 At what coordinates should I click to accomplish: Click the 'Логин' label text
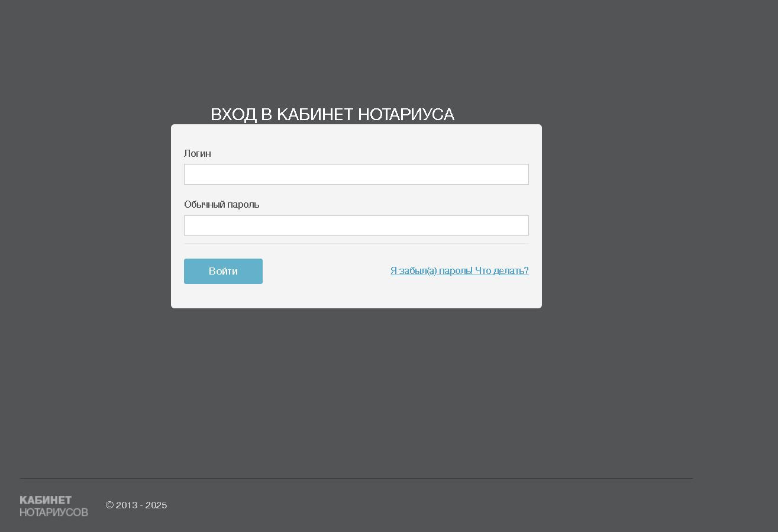[x=198, y=153]
